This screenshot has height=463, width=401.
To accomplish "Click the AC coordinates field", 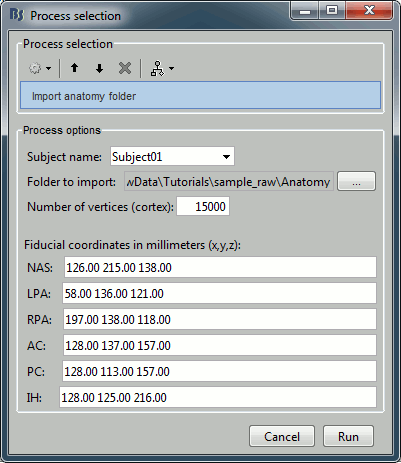I will (x=220, y=345).
